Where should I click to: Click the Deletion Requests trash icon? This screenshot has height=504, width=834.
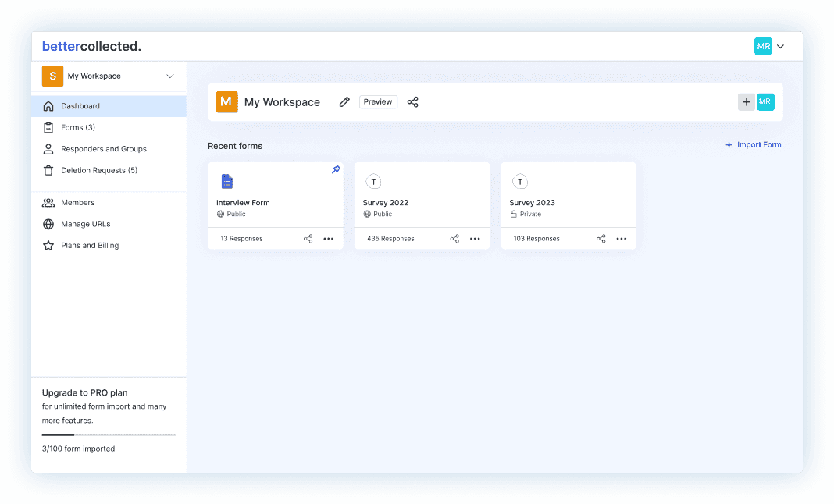(x=48, y=170)
